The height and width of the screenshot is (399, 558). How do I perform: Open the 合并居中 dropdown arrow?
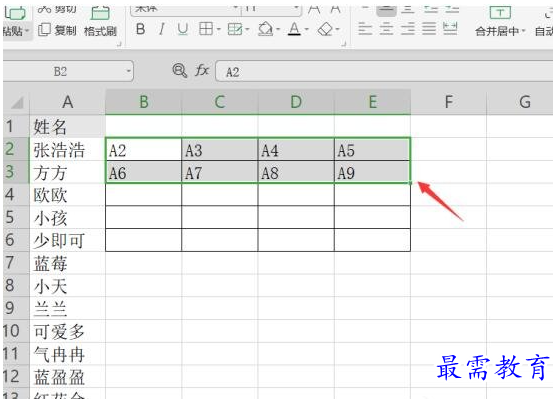[x=523, y=31]
